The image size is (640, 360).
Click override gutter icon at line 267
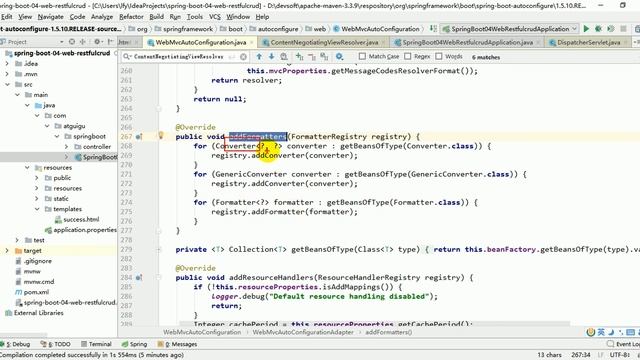pos(139,137)
